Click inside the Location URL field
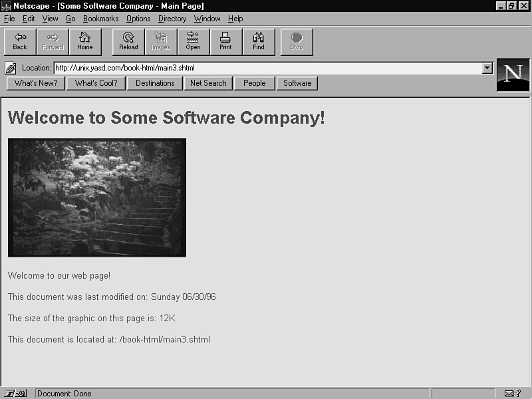Image resolution: width=532 pixels, height=399 pixels. [266, 68]
